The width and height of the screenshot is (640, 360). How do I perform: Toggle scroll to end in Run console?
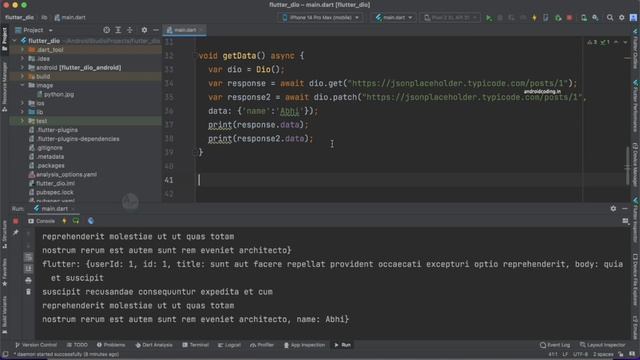28,268
